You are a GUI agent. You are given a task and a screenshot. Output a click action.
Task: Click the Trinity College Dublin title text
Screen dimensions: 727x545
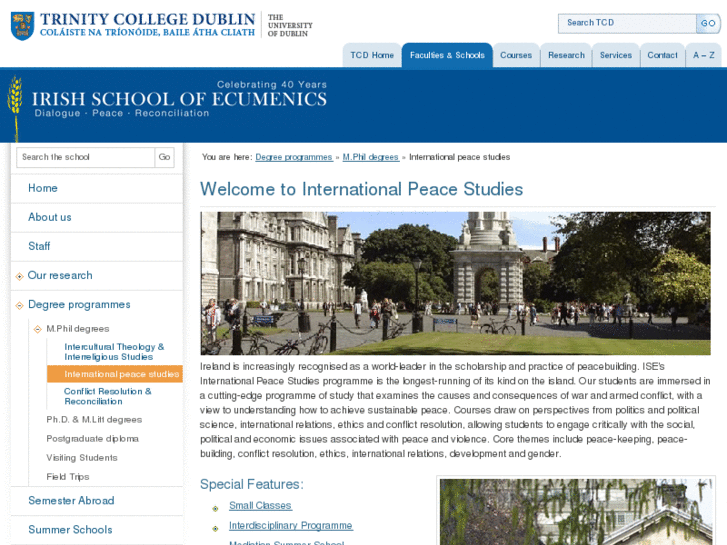(x=147, y=19)
